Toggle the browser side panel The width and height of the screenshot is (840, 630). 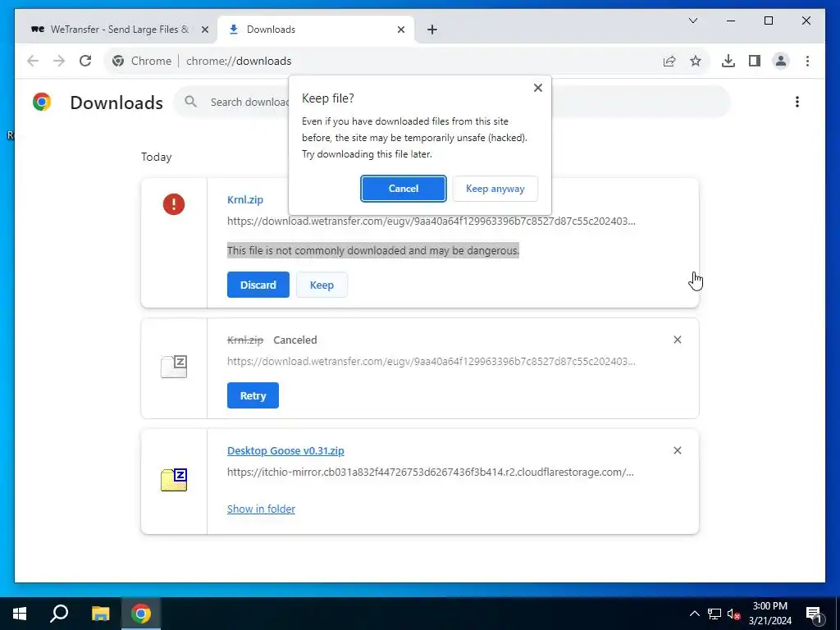[755, 61]
